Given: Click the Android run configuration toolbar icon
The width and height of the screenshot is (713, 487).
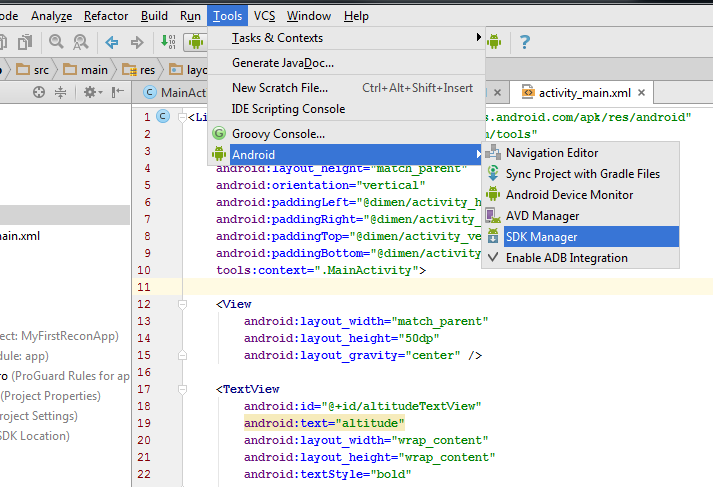Looking at the screenshot, I should [196, 42].
